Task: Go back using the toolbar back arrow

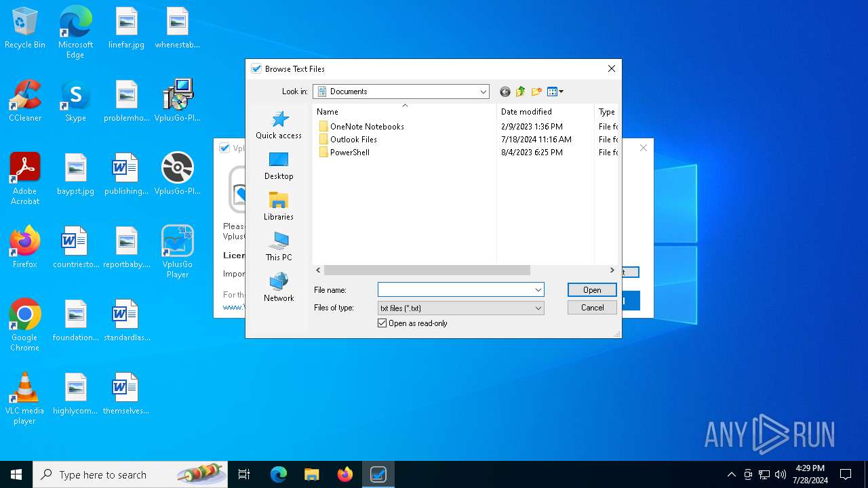Action: 505,91
